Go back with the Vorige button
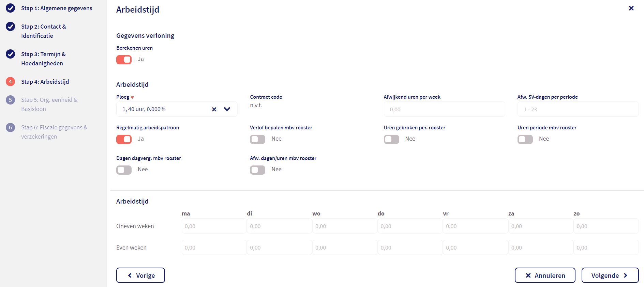Viewport: 644px width, 287px height. click(x=140, y=275)
